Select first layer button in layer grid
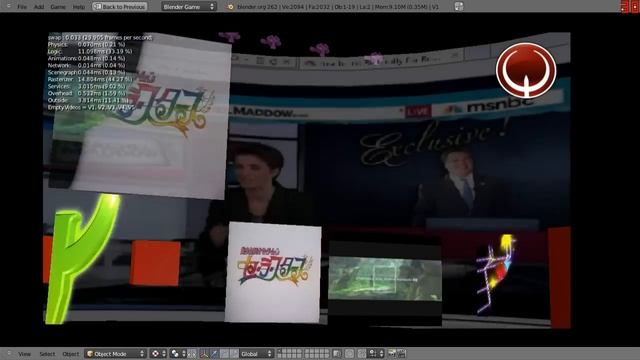 click(x=280, y=351)
